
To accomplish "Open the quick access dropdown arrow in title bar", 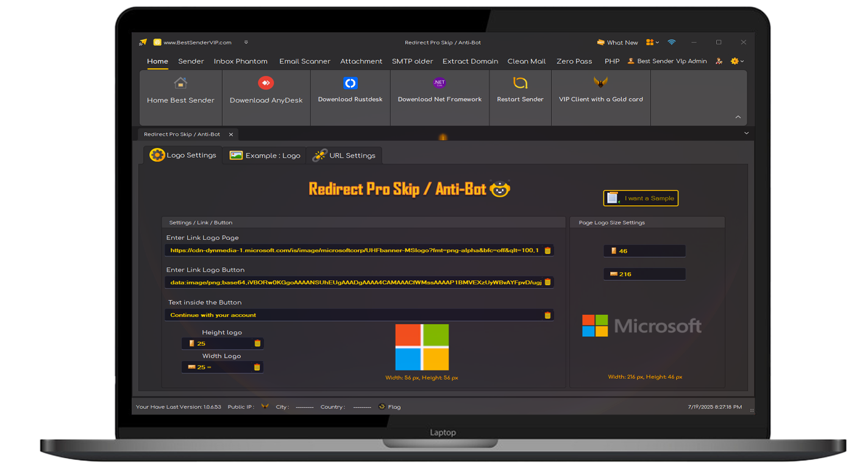I will point(246,43).
